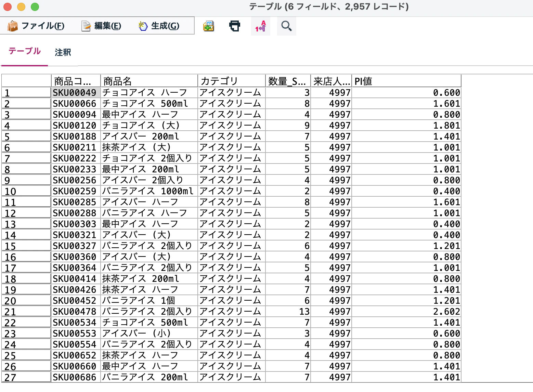The height and width of the screenshot is (392, 533).
Task: Click the カテゴリ column header
Action: 232,81
